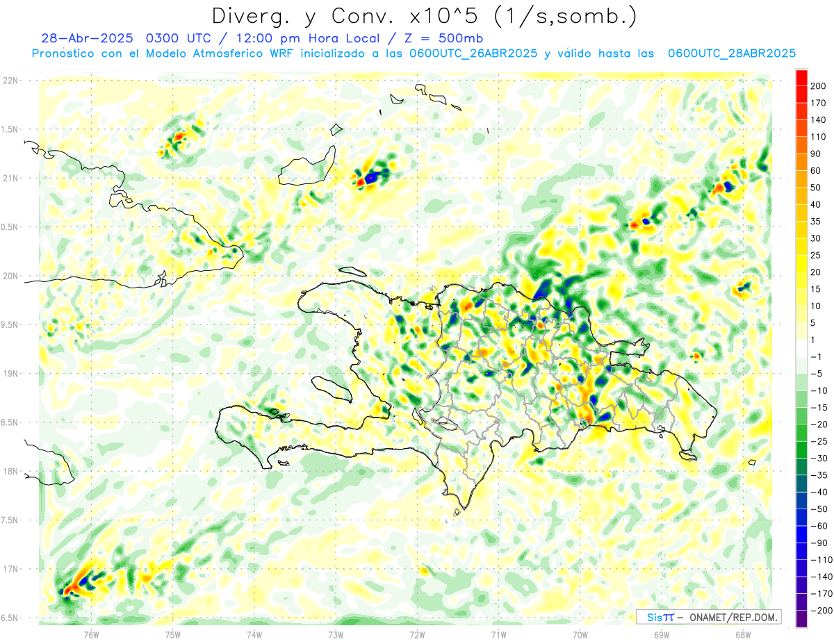Click the '-90' value on the color scale
The height and width of the screenshot is (644, 834).
pos(818,543)
